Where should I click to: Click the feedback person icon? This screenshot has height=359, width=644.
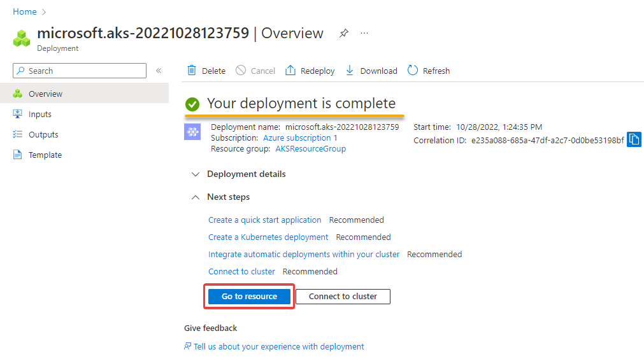coord(188,346)
